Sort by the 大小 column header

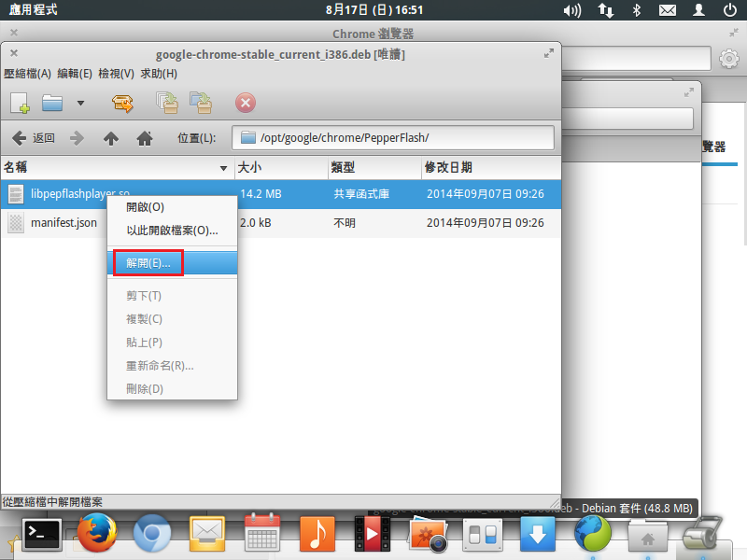click(281, 168)
